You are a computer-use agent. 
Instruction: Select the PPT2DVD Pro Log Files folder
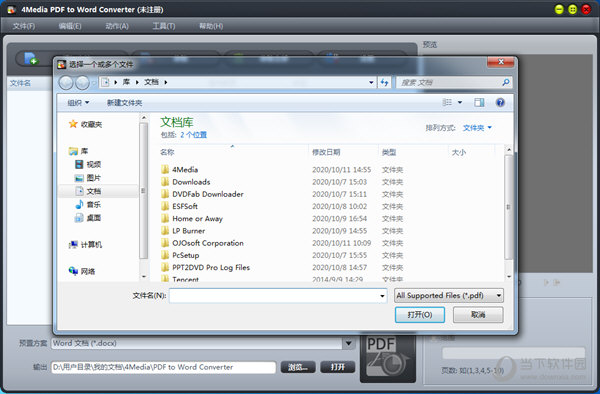[211, 267]
